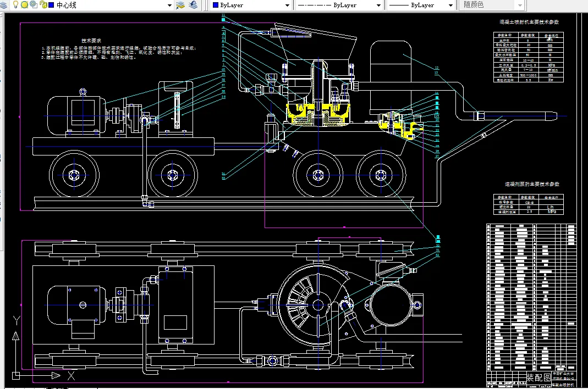Click the UCS origin icon in drawing
The image size is (588, 389).
click(17, 376)
